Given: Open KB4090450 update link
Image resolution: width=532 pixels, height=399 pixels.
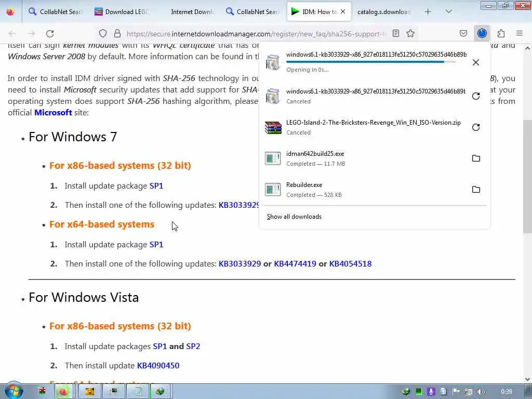Looking at the screenshot, I should (x=158, y=365).
